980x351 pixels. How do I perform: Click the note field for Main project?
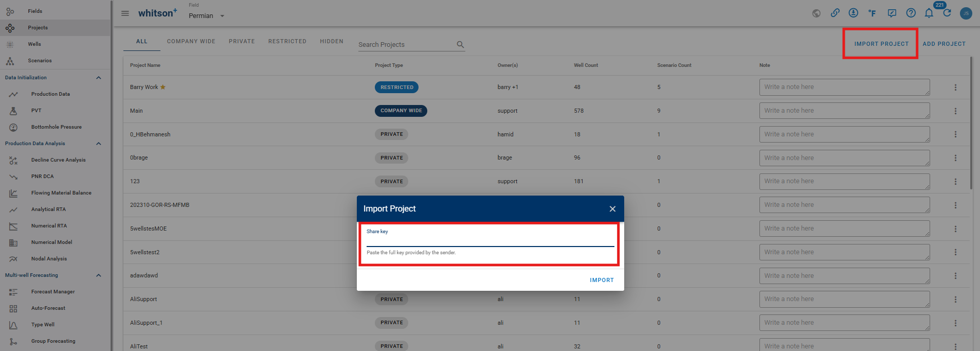[x=844, y=111]
